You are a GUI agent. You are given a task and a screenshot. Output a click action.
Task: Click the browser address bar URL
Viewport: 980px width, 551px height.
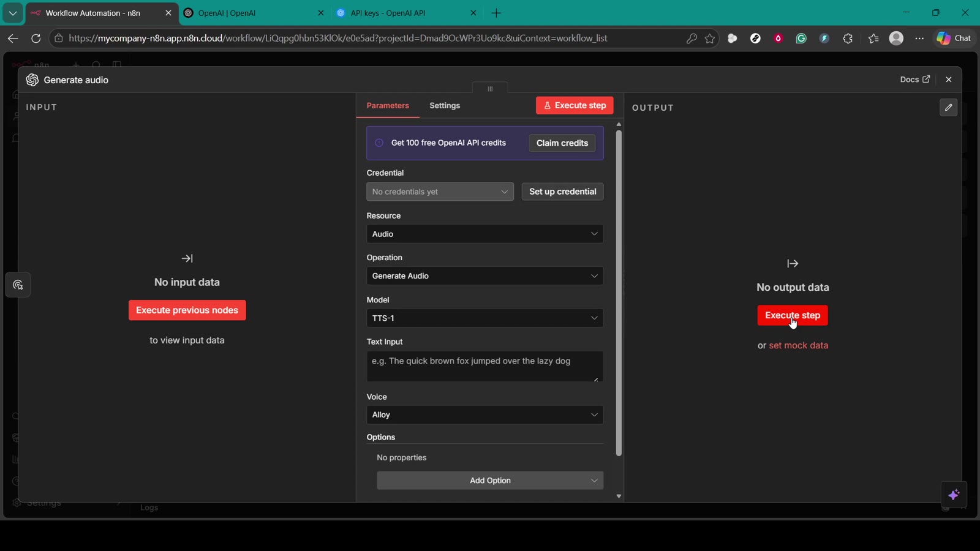(x=338, y=38)
